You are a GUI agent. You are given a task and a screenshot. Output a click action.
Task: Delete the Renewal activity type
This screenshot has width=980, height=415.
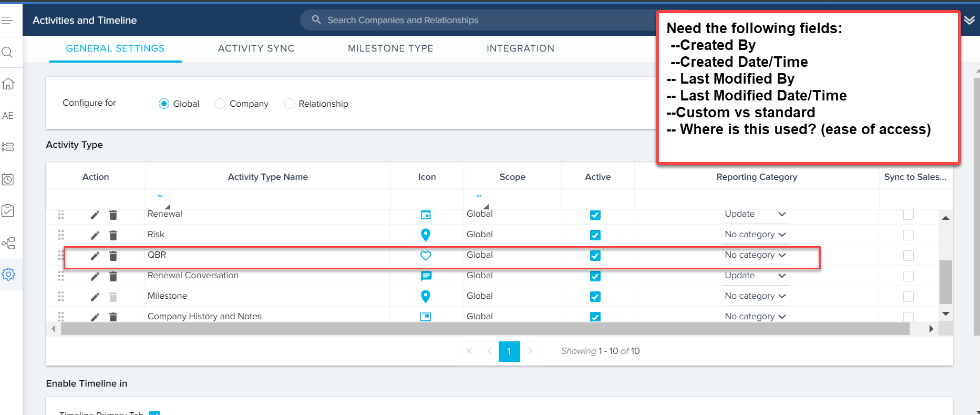click(113, 215)
